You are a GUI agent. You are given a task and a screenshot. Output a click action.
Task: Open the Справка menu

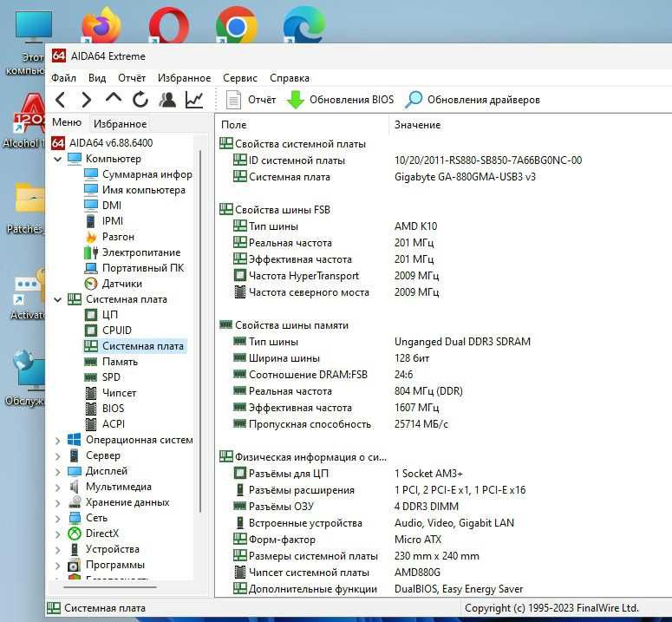click(290, 78)
